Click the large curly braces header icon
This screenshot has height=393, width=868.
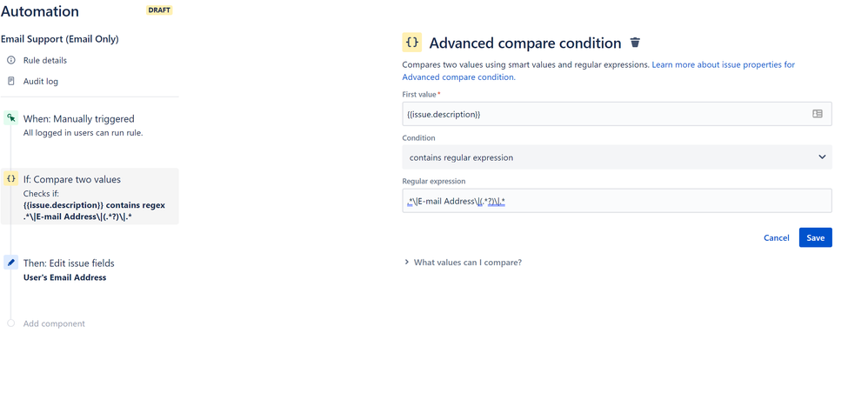(412, 43)
